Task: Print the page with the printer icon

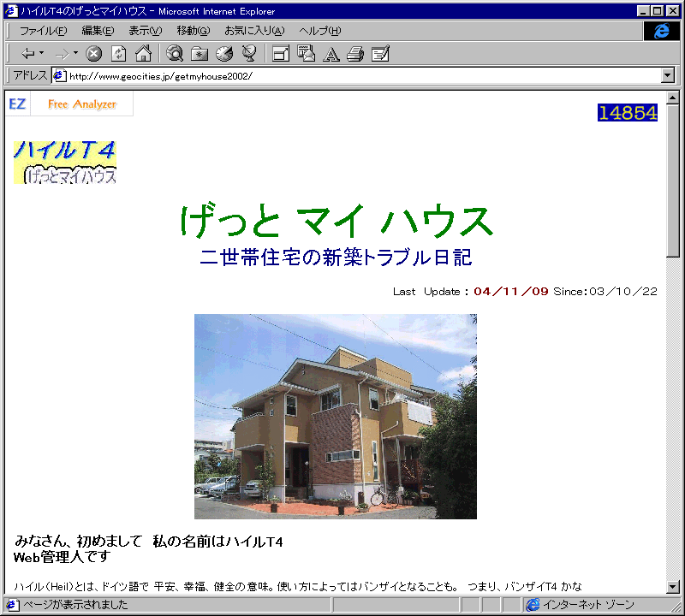Action: click(x=355, y=54)
